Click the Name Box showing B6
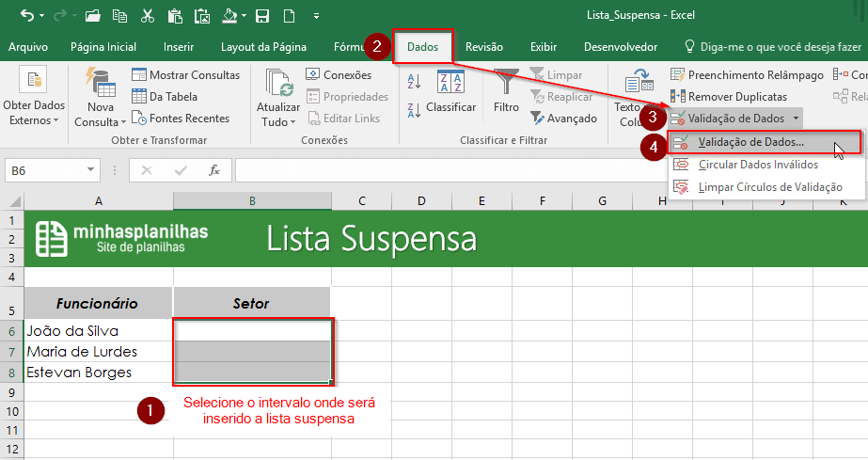 point(45,170)
